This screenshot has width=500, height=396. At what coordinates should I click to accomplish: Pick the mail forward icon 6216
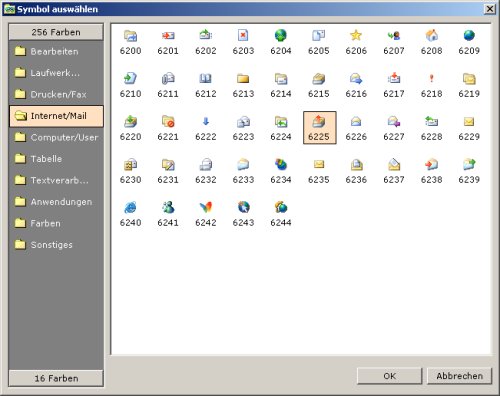tap(356, 78)
